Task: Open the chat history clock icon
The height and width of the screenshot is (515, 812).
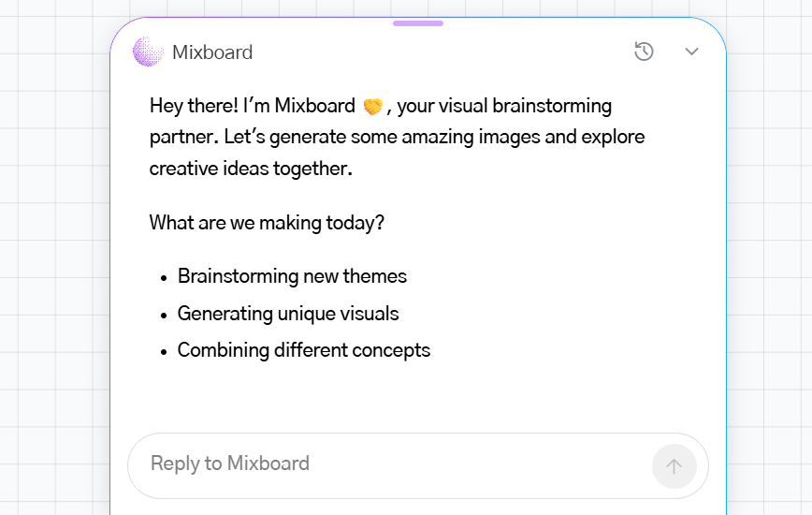Action: [644, 51]
